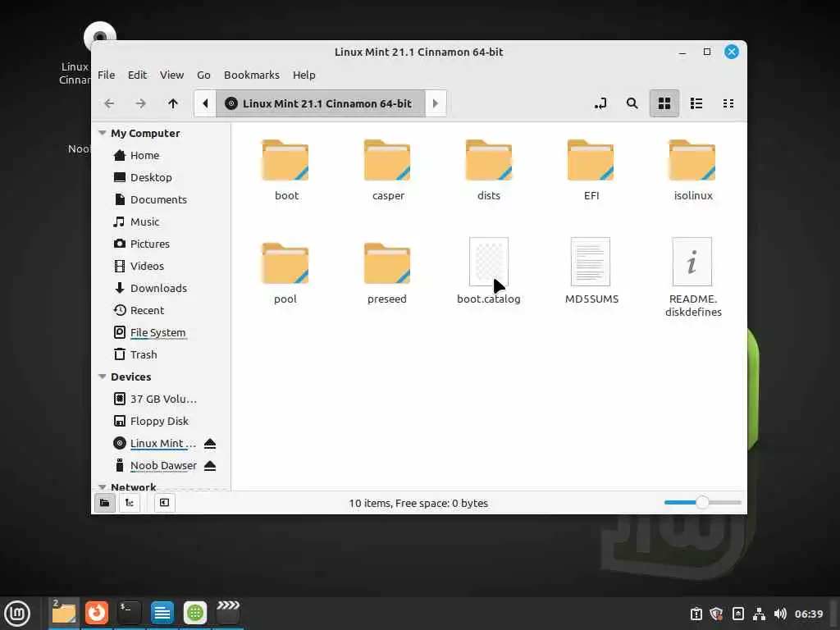Select the 37 GB Volume device
Image resolution: width=840 pixels, height=630 pixels.
[x=163, y=399]
